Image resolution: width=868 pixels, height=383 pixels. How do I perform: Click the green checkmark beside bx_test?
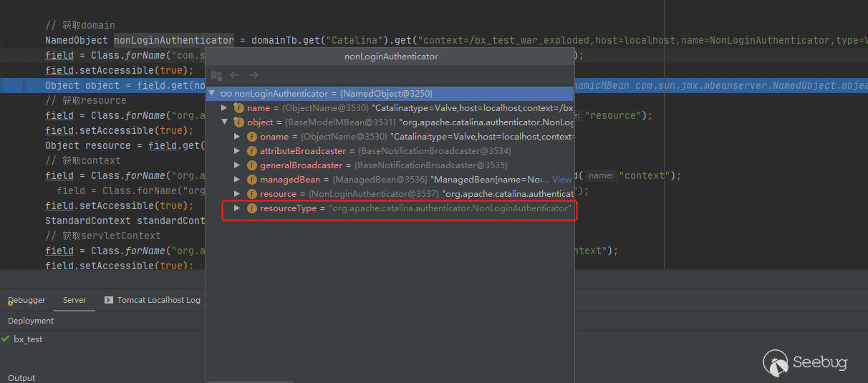6,339
